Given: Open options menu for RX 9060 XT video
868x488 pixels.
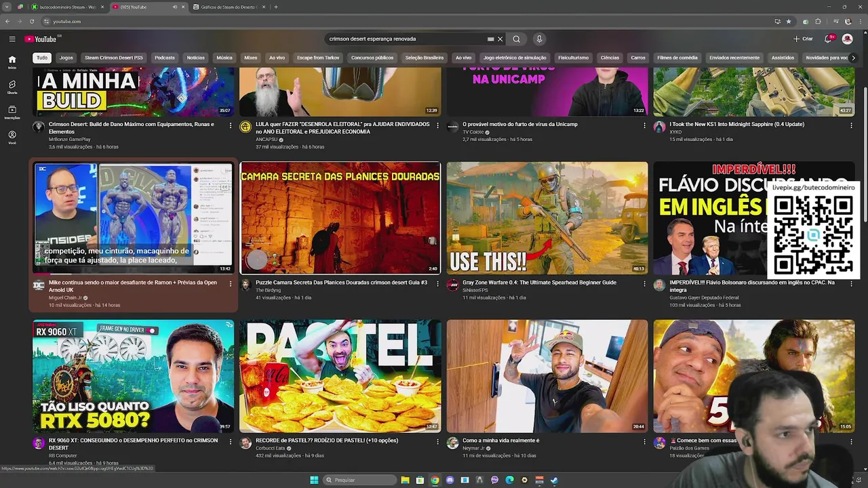Looking at the screenshot, I should (231, 442).
